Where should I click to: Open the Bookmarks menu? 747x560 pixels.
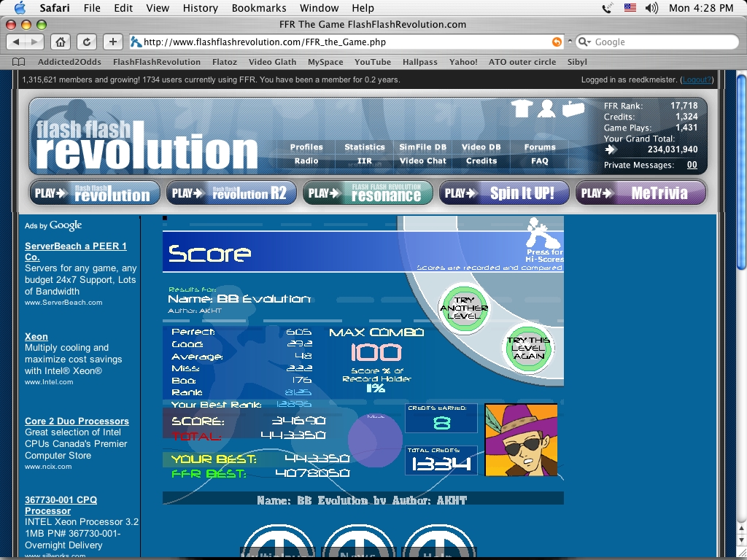click(x=259, y=8)
